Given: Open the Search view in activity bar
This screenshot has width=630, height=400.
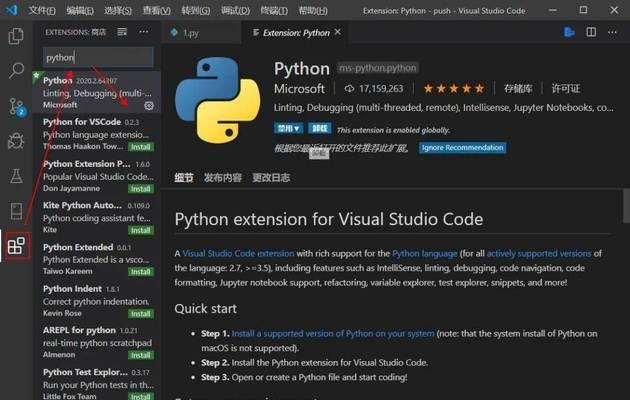Looking at the screenshot, I should 16,71.
